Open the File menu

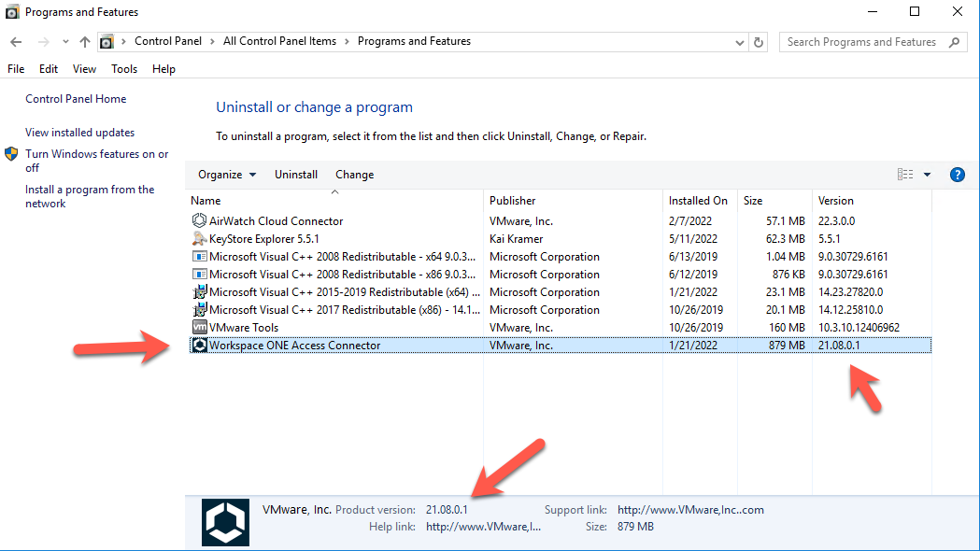coord(16,69)
